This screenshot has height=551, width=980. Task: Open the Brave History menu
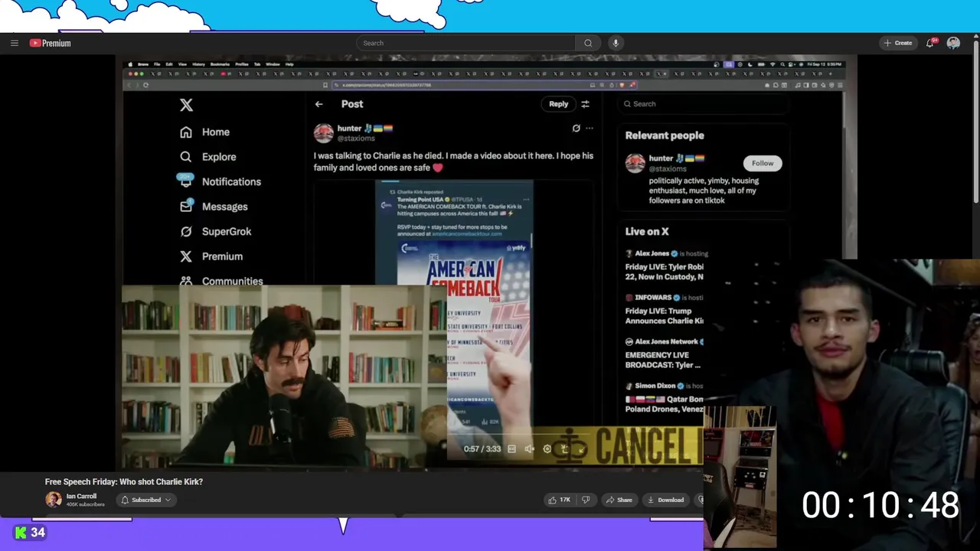pos(199,64)
